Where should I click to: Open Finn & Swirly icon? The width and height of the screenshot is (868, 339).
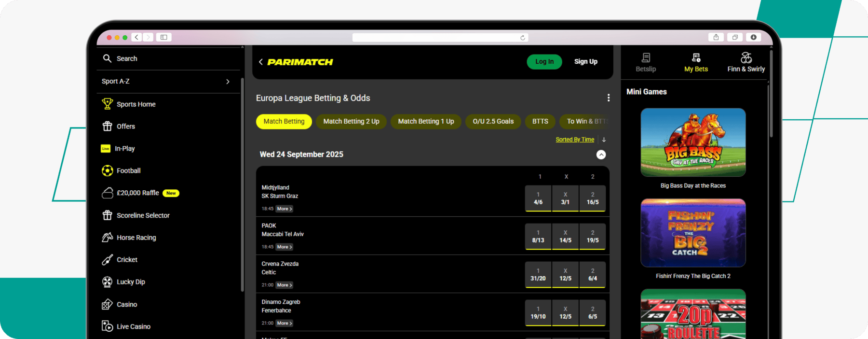746,58
